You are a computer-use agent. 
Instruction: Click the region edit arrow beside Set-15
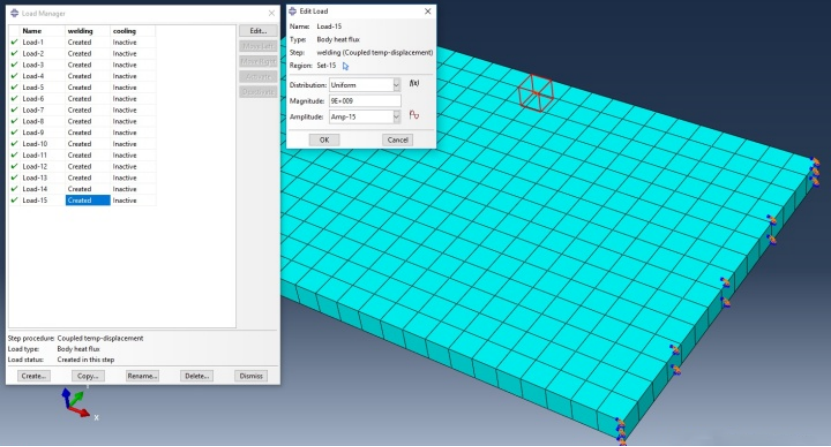tap(346, 66)
